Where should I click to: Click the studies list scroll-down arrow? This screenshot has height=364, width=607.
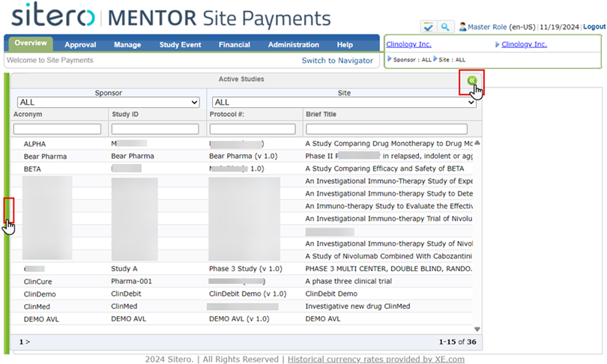[477, 330]
